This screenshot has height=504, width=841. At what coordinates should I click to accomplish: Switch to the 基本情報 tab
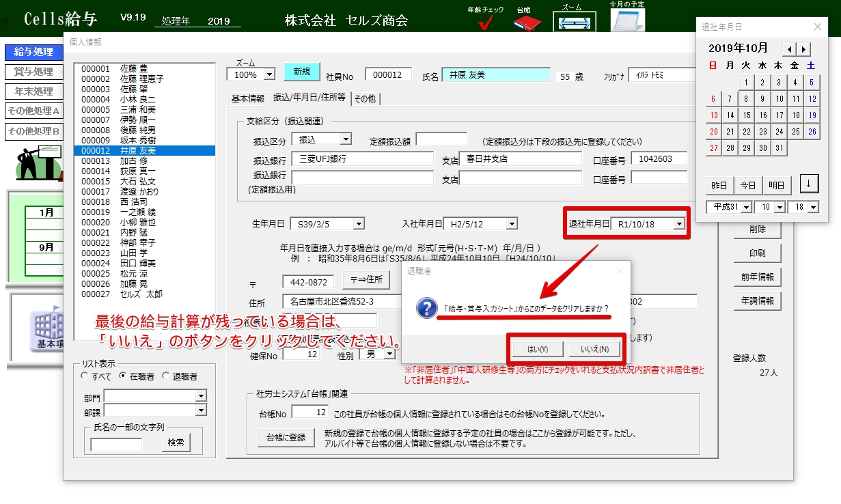247,98
